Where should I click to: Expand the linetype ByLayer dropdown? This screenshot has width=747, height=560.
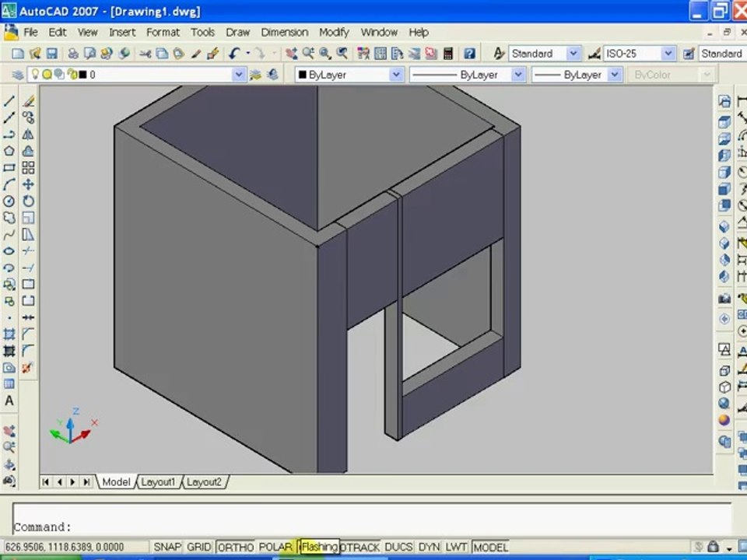point(518,75)
